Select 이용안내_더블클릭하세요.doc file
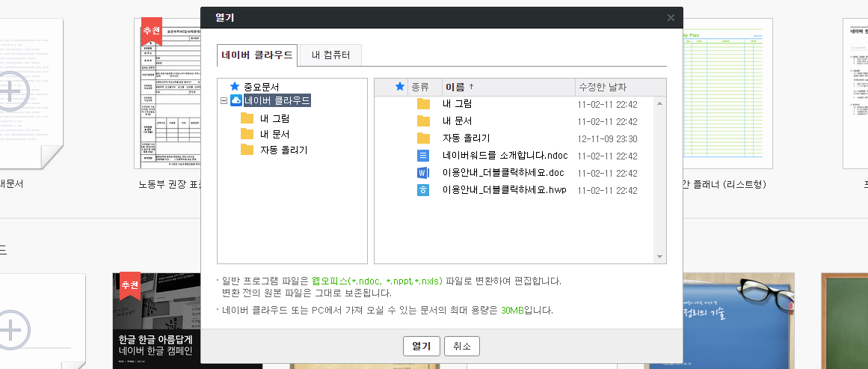Viewport: 868px width, 369px height. point(503,173)
